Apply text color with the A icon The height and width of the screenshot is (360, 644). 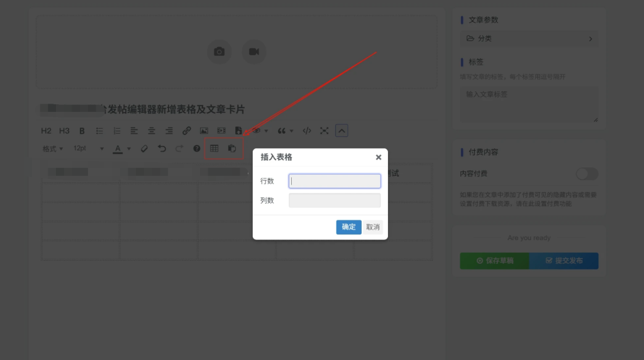[x=118, y=149]
